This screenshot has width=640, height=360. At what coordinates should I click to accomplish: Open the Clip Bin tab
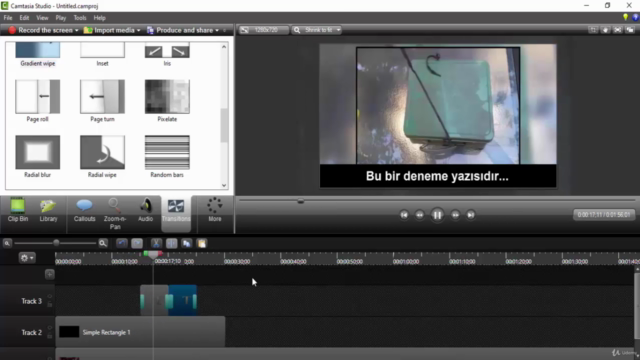click(18, 210)
